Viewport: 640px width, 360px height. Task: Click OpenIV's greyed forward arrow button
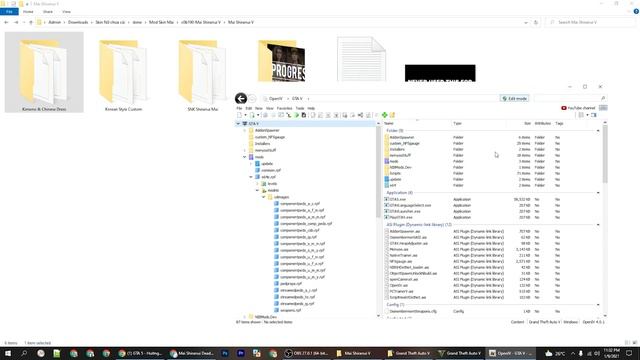[x=252, y=99]
